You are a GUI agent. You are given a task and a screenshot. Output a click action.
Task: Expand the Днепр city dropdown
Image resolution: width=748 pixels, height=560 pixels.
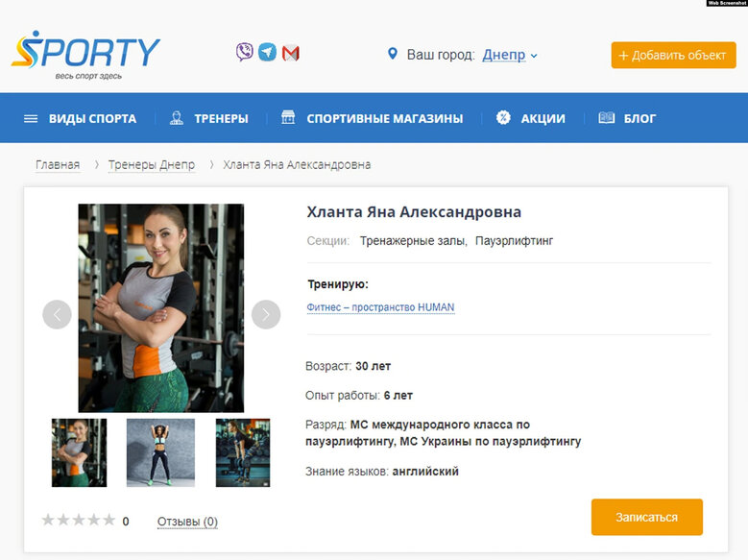coord(510,55)
